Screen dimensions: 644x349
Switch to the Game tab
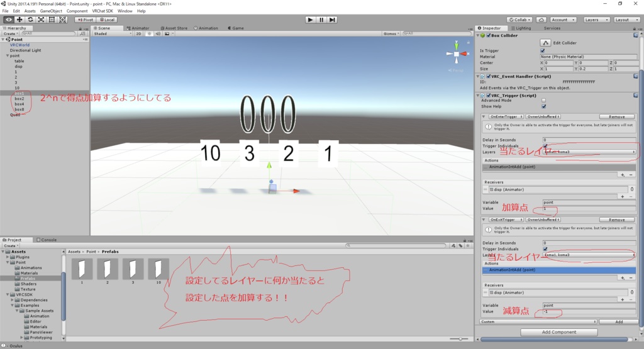coord(236,28)
